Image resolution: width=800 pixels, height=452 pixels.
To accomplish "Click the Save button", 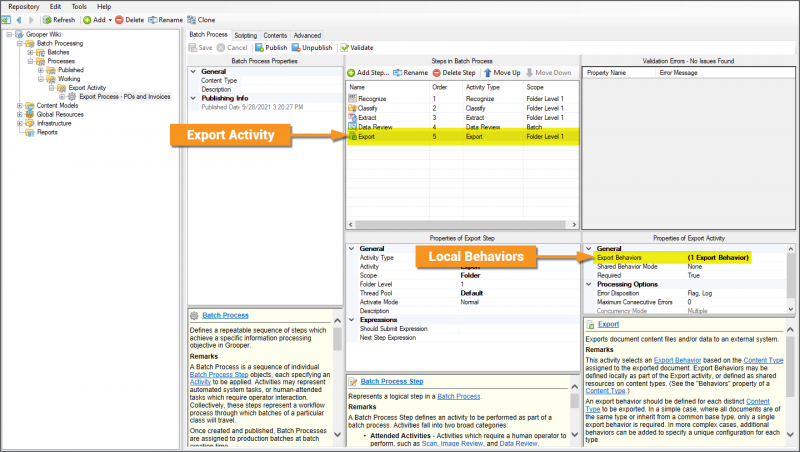I will (201, 47).
